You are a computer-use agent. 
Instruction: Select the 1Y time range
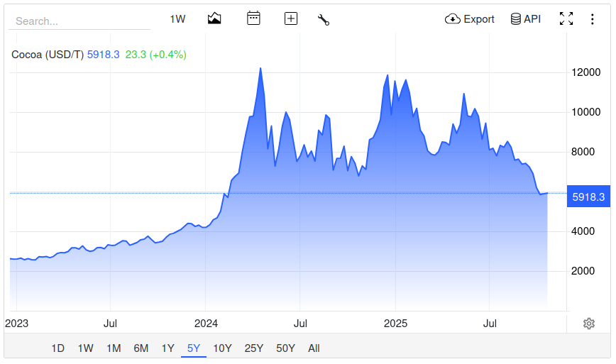click(x=167, y=348)
